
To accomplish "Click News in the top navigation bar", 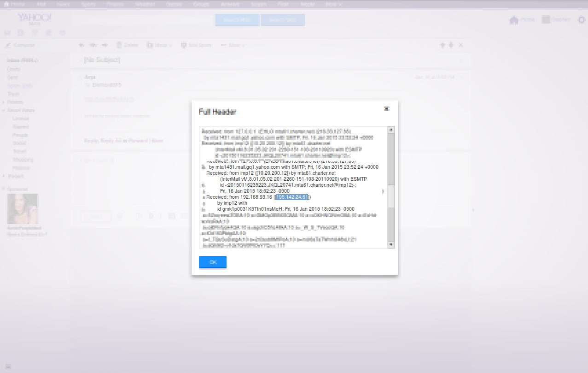I will pyautogui.click(x=63, y=4).
